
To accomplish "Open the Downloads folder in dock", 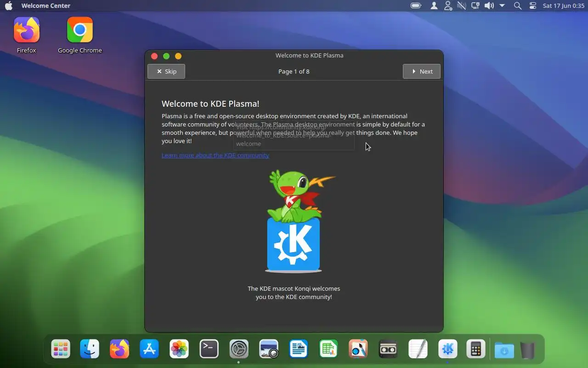I will coord(504,350).
